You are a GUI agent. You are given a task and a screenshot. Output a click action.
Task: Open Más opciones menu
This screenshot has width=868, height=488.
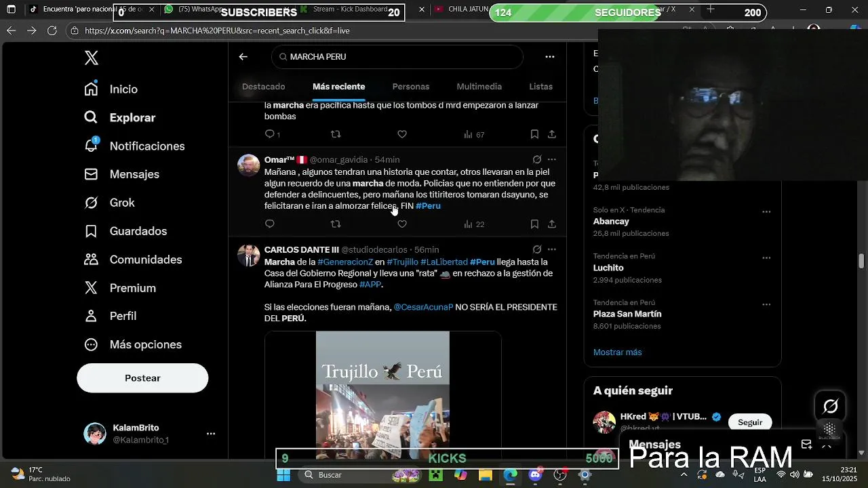pyautogui.click(x=133, y=344)
